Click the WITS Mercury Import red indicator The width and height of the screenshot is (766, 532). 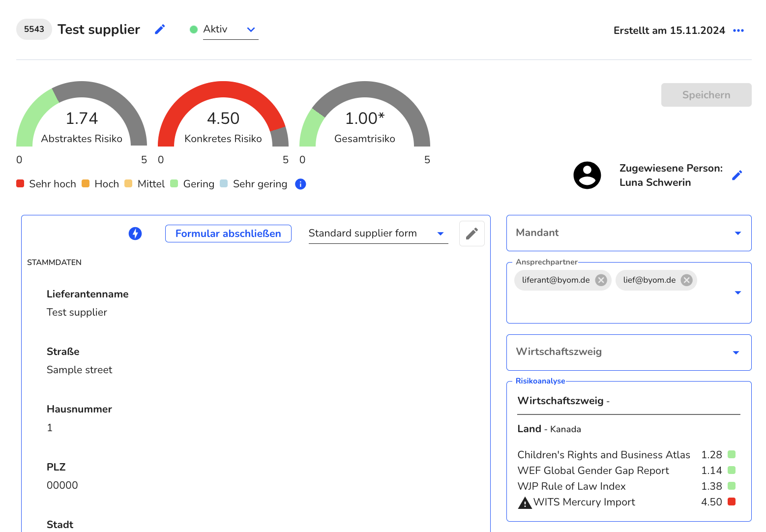pos(732,502)
